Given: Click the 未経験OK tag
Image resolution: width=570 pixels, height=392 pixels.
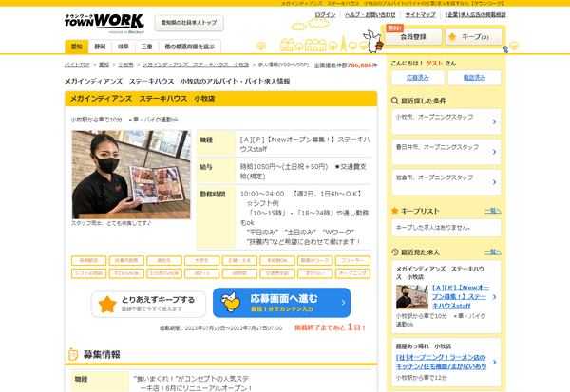Looking at the screenshot, I should (277, 260).
